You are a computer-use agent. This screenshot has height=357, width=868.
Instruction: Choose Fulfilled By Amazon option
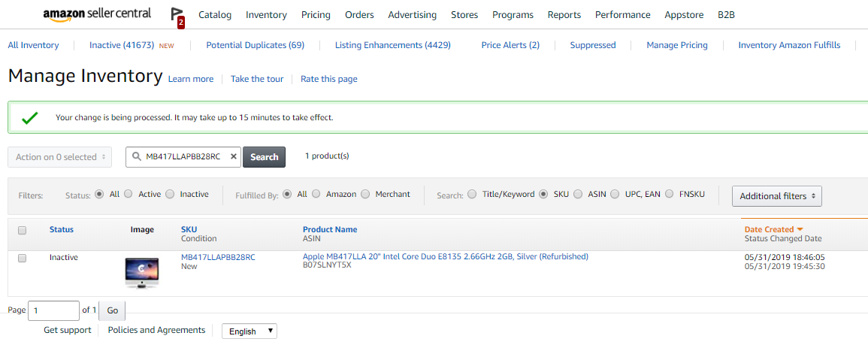(x=316, y=194)
